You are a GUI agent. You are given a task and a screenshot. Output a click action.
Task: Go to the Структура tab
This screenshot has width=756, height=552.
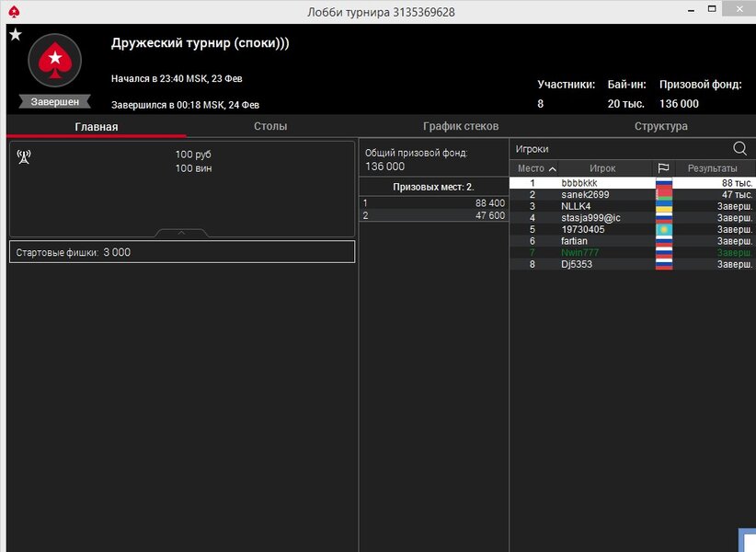click(660, 126)
